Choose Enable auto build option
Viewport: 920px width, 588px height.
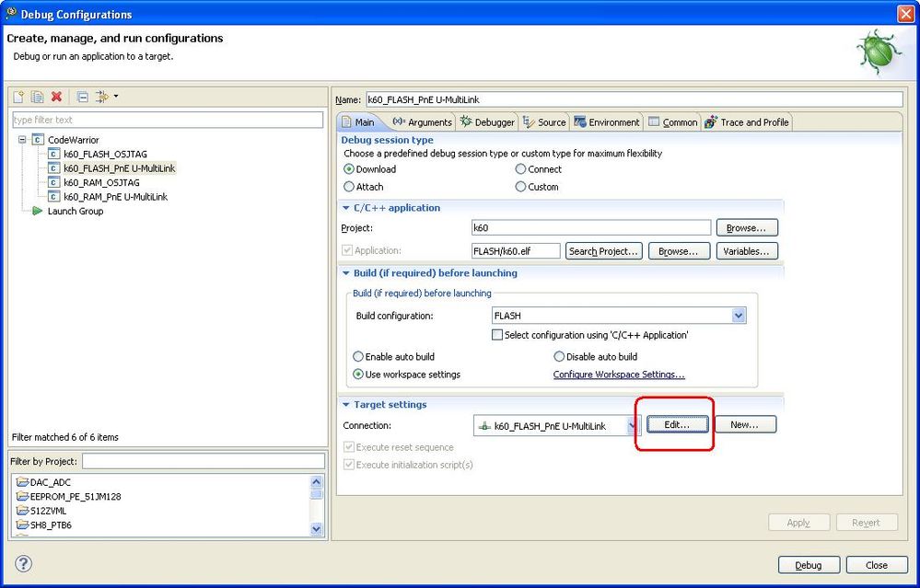358,356
